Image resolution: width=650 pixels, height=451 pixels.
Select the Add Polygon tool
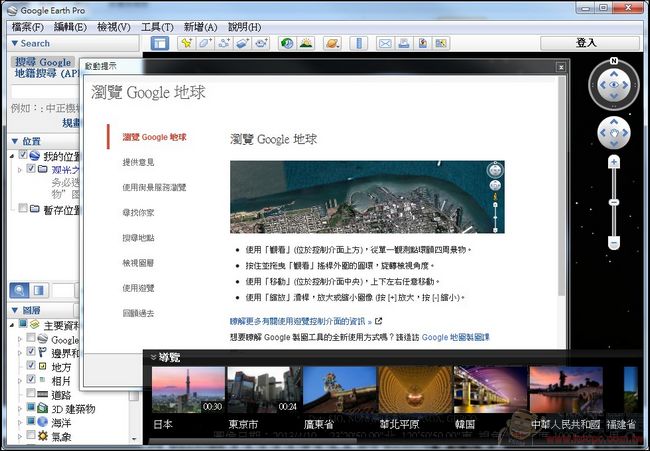coord(205,43)
